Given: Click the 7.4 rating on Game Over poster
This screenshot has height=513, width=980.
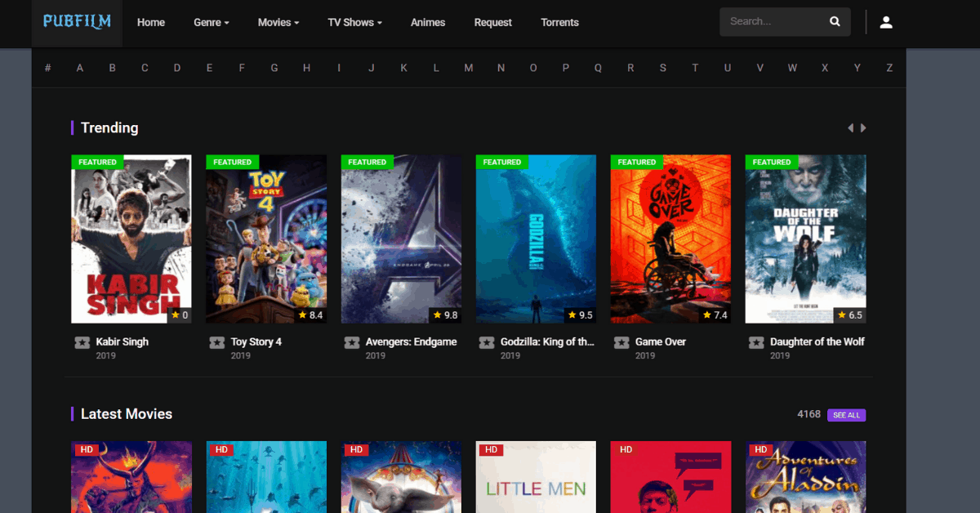Looking at the screenshot, I should pyautogui.click(x=715, y=315).
